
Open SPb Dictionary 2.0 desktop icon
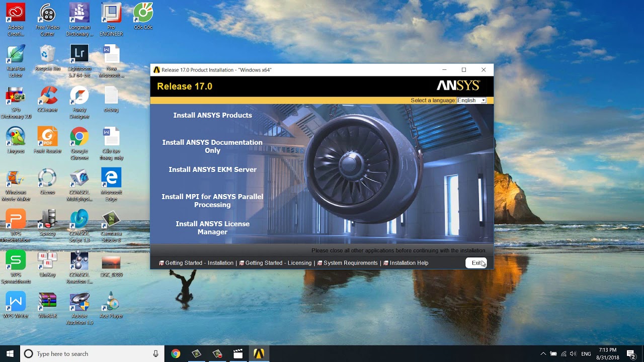[16, 102]
